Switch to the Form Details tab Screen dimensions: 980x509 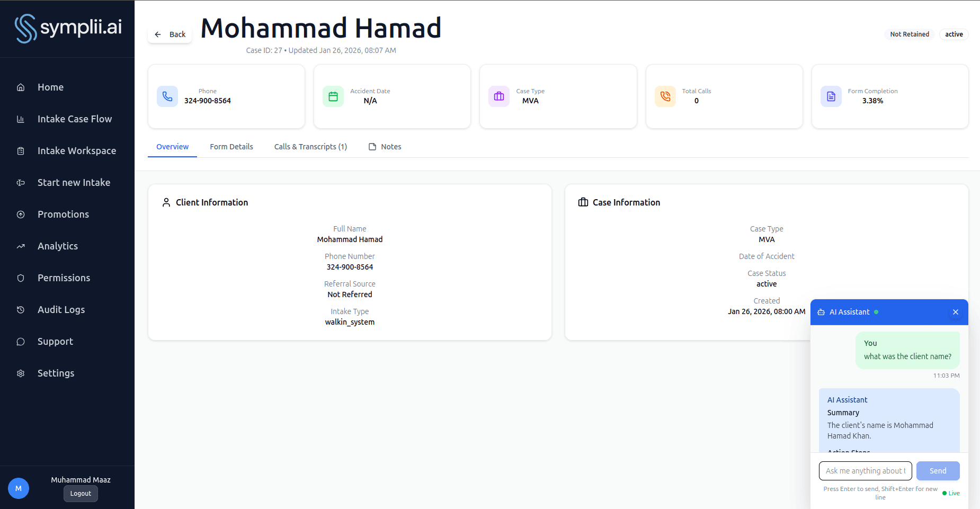(231, 147)
